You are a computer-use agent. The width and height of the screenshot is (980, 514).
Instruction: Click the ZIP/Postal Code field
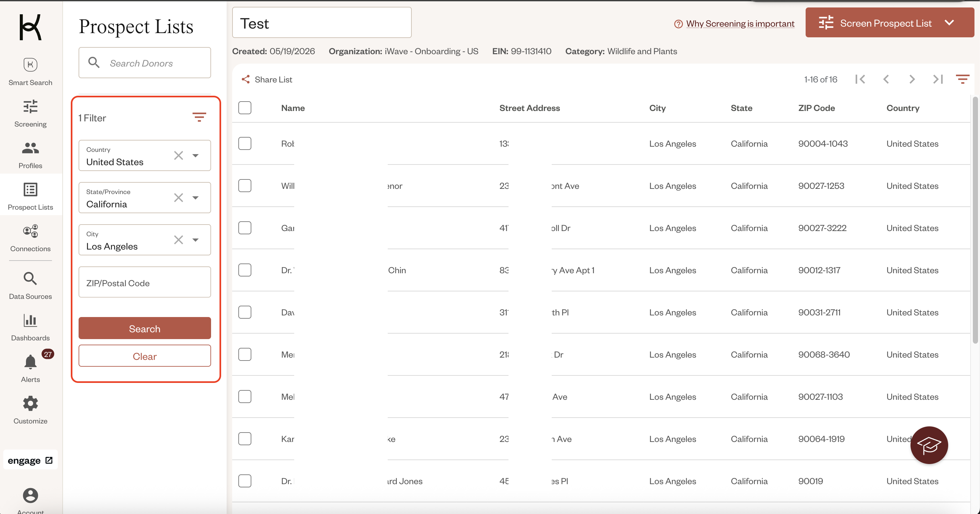pos(144,282)
